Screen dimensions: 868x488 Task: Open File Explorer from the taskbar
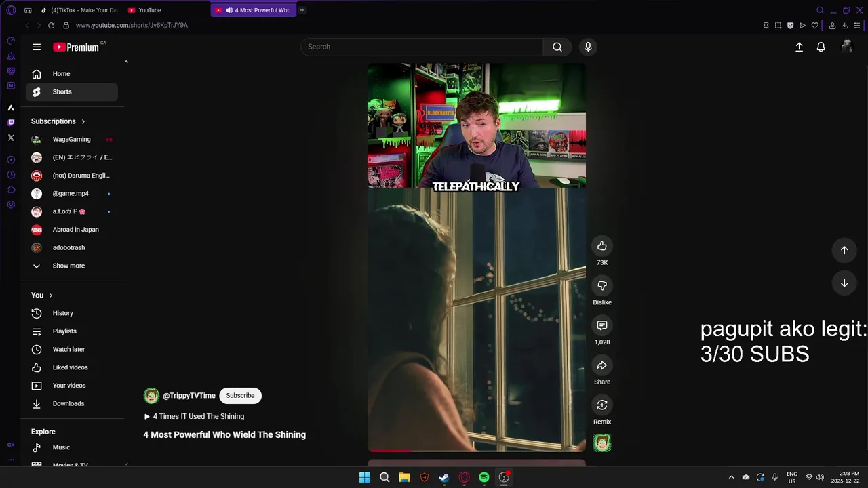404,477
